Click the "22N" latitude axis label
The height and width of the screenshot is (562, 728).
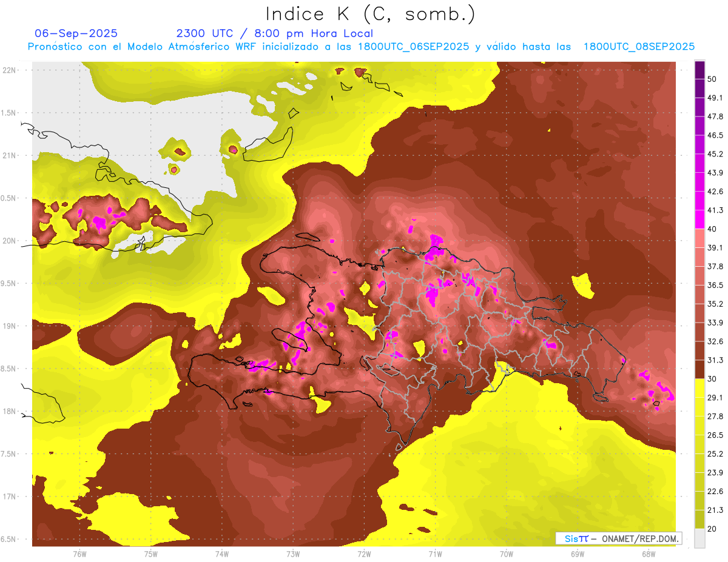pyautogui.click(x=9, y=70)
